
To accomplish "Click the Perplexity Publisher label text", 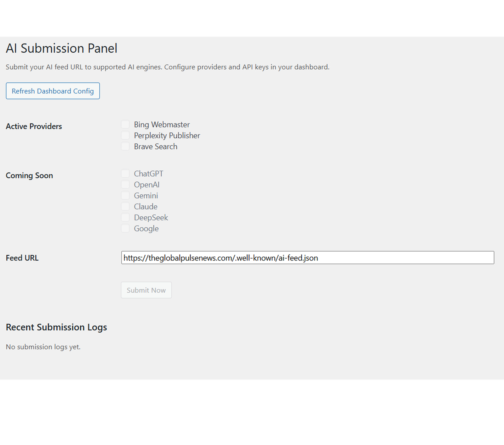I will (x=167, y=135).
